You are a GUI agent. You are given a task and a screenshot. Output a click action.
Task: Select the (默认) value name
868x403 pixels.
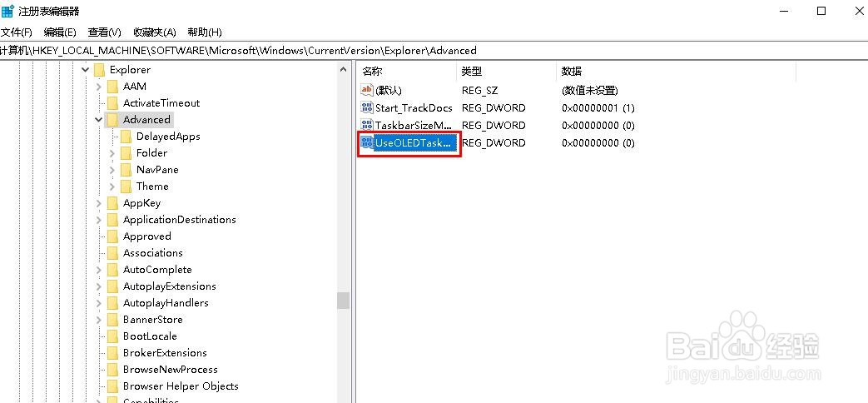click(388, 90)
